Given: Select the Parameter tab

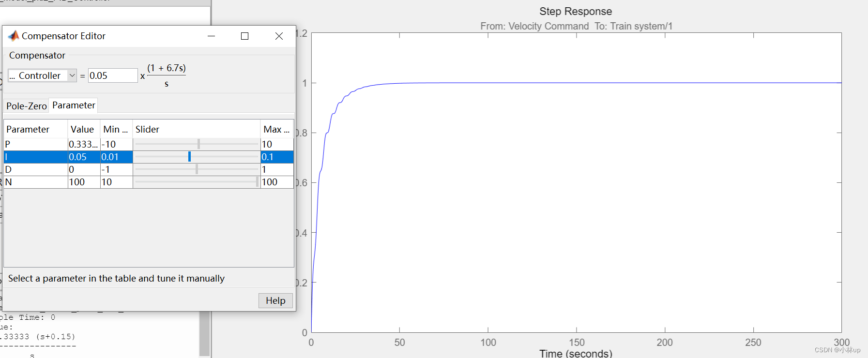Looking at the screenshot, I should point(74,105).
